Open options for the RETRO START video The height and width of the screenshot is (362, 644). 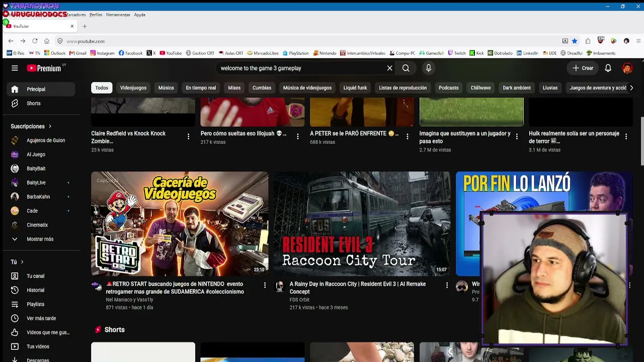265,285
